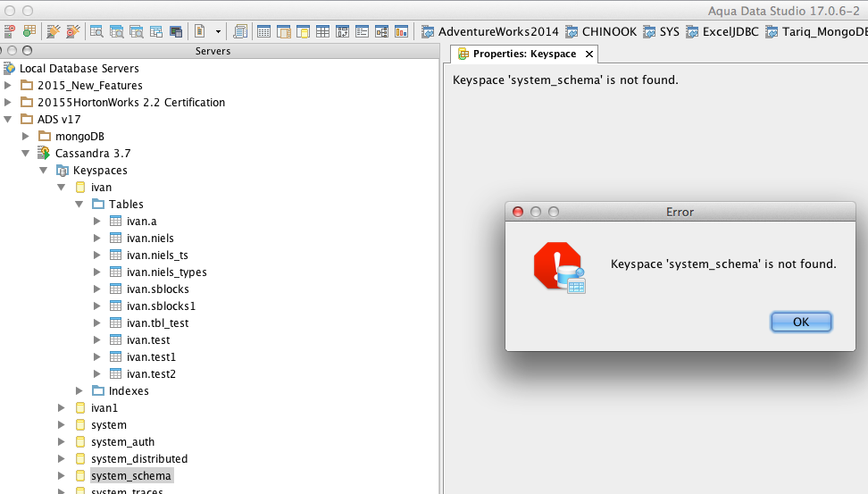Click the mongoDB folder icon
This screenshot has height=494, width=868.
45,137
